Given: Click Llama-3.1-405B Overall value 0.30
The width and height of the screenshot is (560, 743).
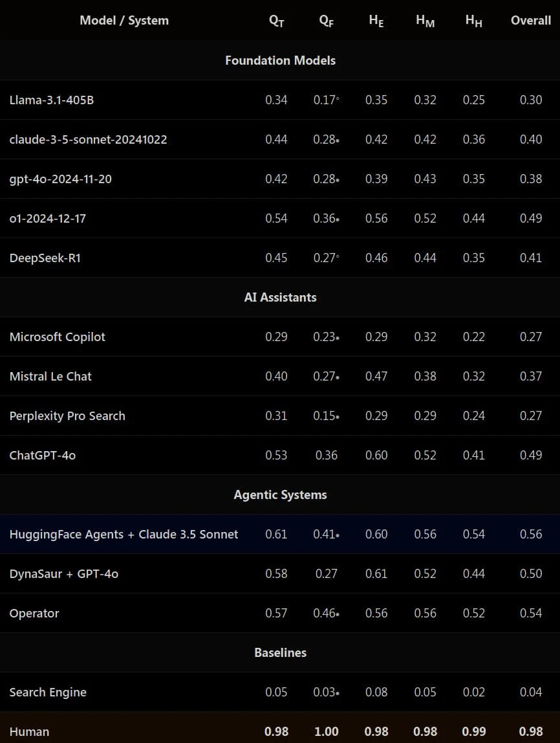Looking at the screenshot, I should point(531,100).
